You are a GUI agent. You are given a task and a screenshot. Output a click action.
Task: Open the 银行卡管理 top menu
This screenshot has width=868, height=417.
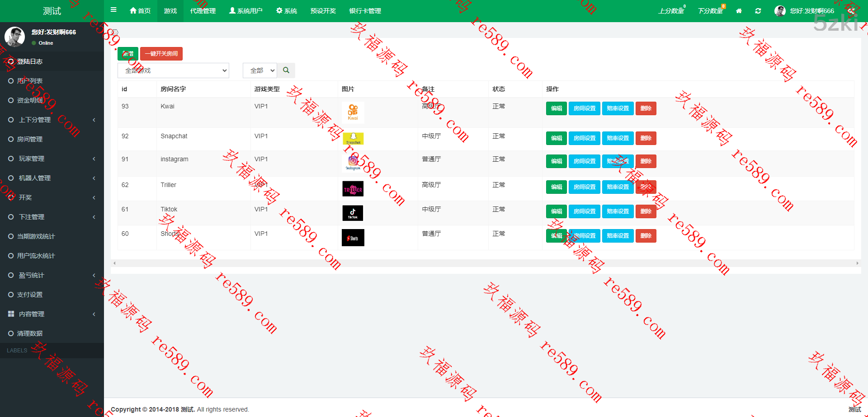tap(365, 11)
